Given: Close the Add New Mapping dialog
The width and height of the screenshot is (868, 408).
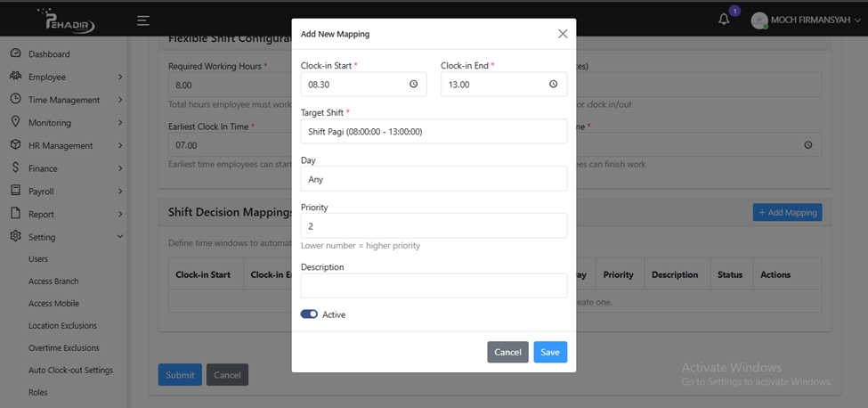Looking at the screenshot, I should coord(563,34).
